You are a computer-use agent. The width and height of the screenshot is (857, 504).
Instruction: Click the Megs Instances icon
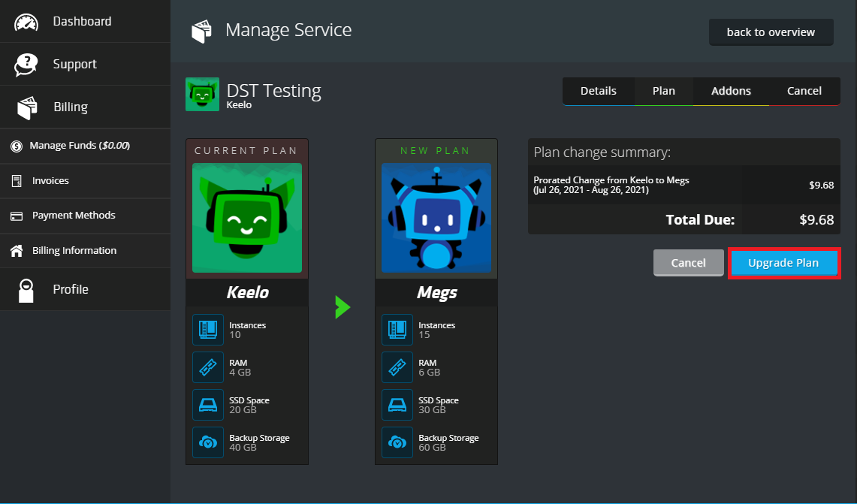tap(397, 330)
